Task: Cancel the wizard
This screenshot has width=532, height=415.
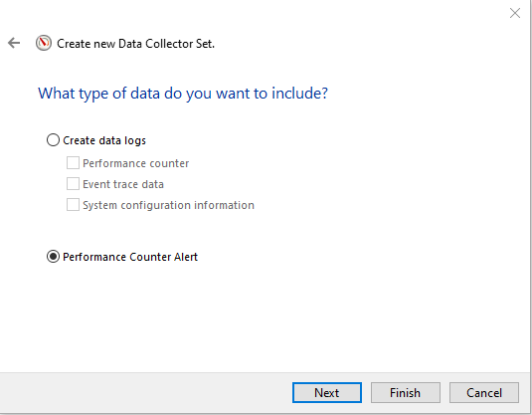Action: click(x=484, y=393)
